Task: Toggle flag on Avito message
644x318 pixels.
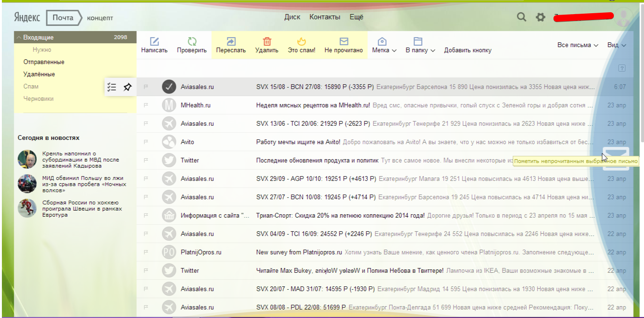Action: [x=146, y=142]
